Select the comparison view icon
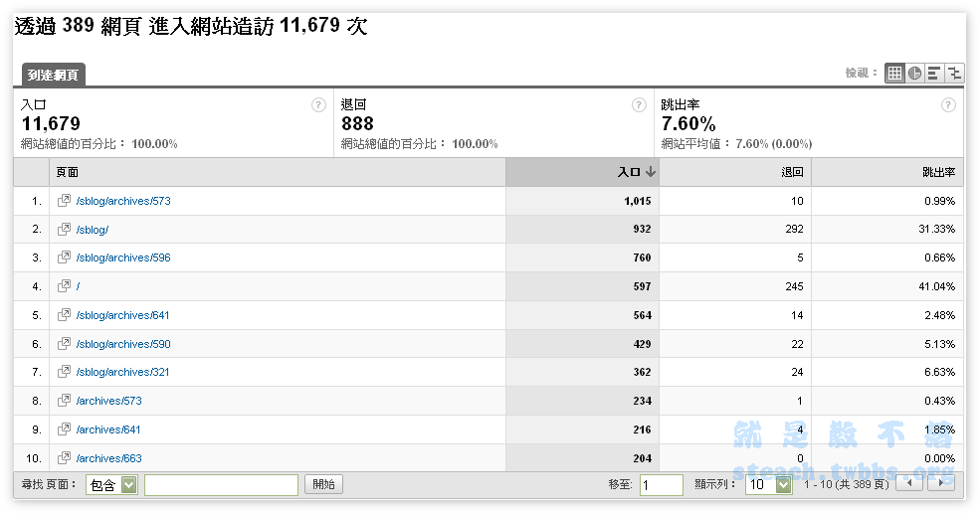Screen dimensions: 980x514 954,73
